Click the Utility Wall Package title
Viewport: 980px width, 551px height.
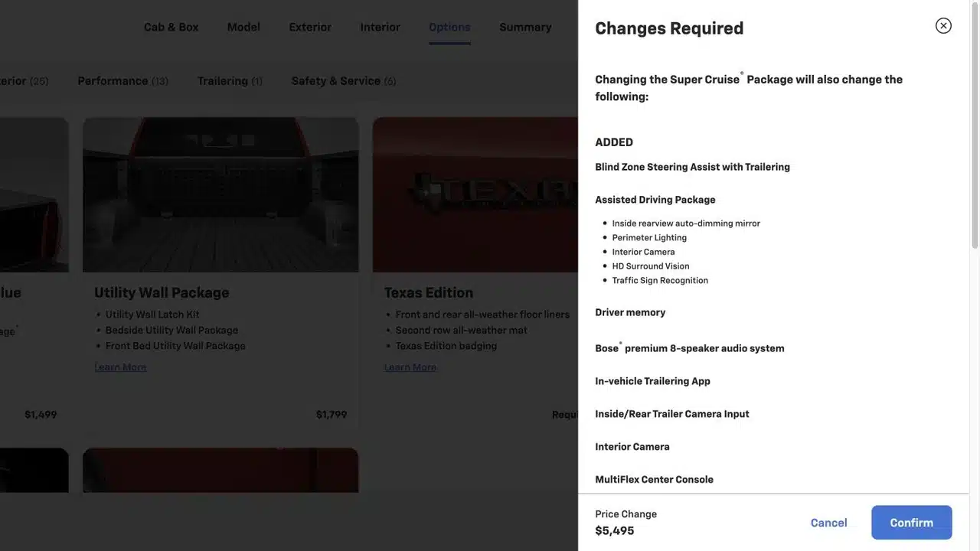click(162, 292)
